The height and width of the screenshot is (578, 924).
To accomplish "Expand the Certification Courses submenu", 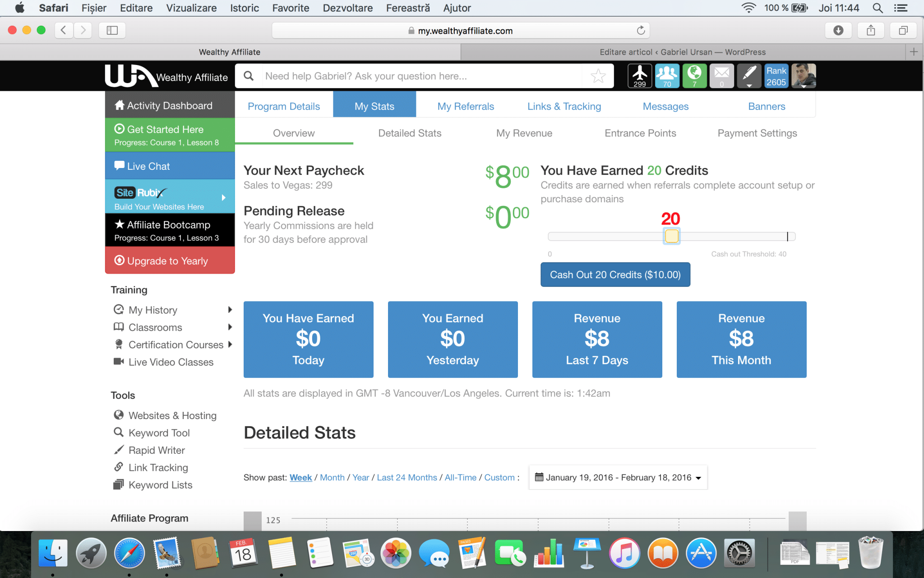I will tap(230, 345).
